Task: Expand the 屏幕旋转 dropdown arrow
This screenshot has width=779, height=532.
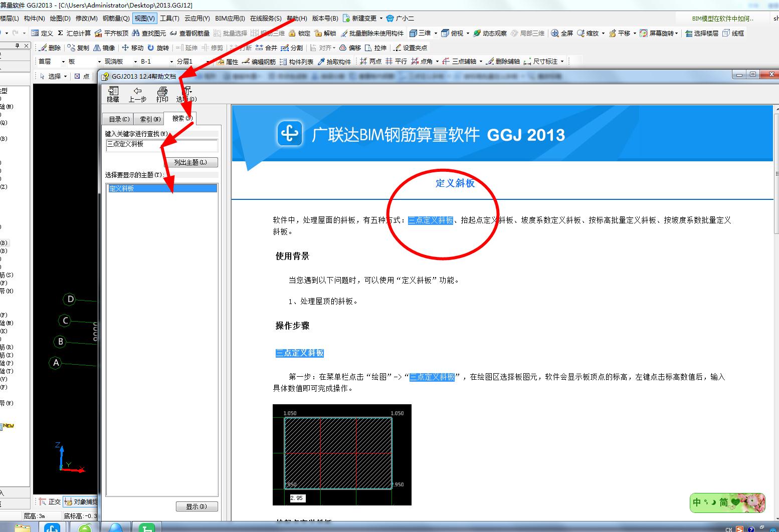Action: tap(677, 33)
